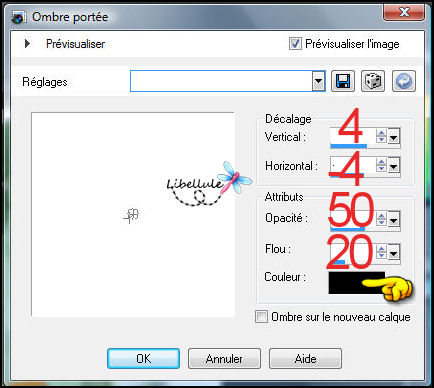Reset to default with the blue arrow icon
434x388 pixels.
coord(404,81)
